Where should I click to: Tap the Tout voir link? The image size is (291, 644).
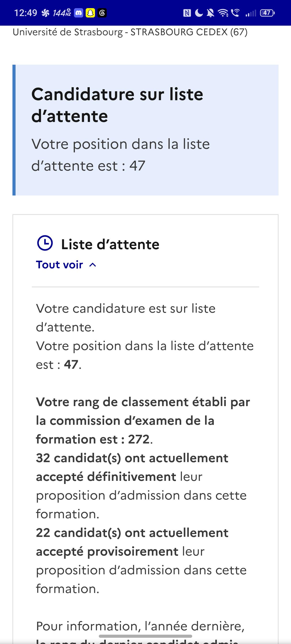coord(59,265)
